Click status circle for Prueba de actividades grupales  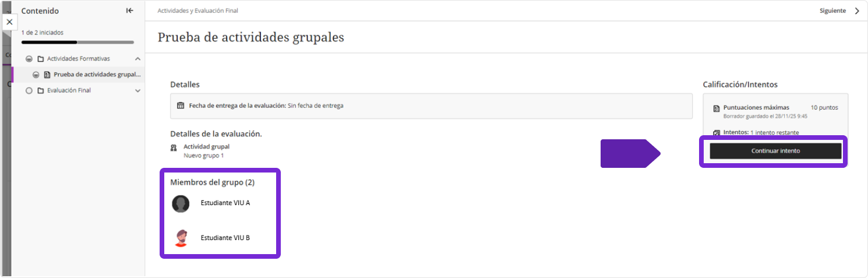[x=36, y=75]
